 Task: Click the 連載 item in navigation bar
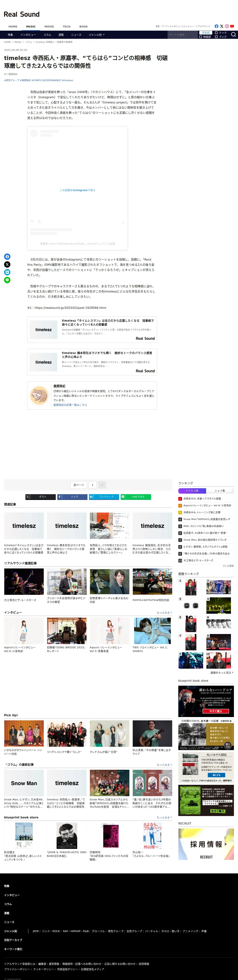click(61, 35)
